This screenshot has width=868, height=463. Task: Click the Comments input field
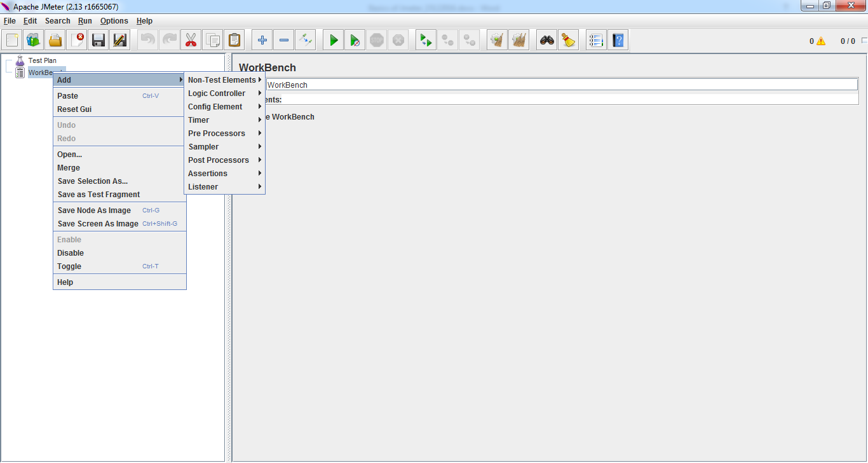[x=570, y=99]
